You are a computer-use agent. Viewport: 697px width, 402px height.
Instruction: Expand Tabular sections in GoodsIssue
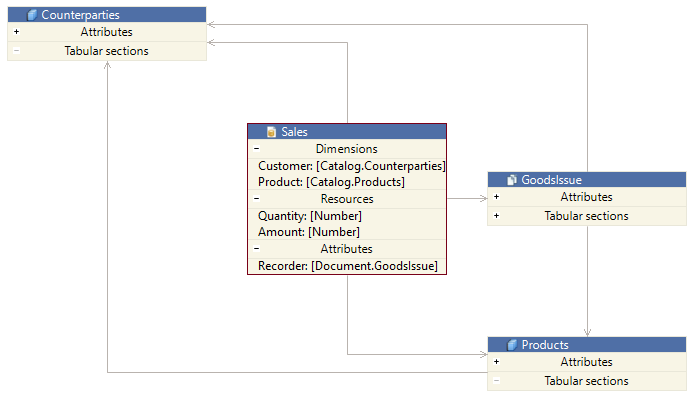click(x=496, y=216)
